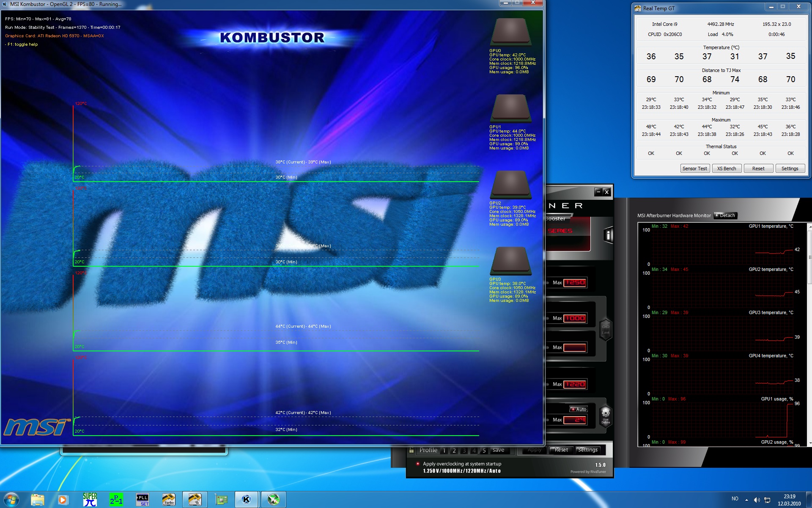Open Windows Explorer from the taskbar
812x508 pixels.
tap(38, 500)
